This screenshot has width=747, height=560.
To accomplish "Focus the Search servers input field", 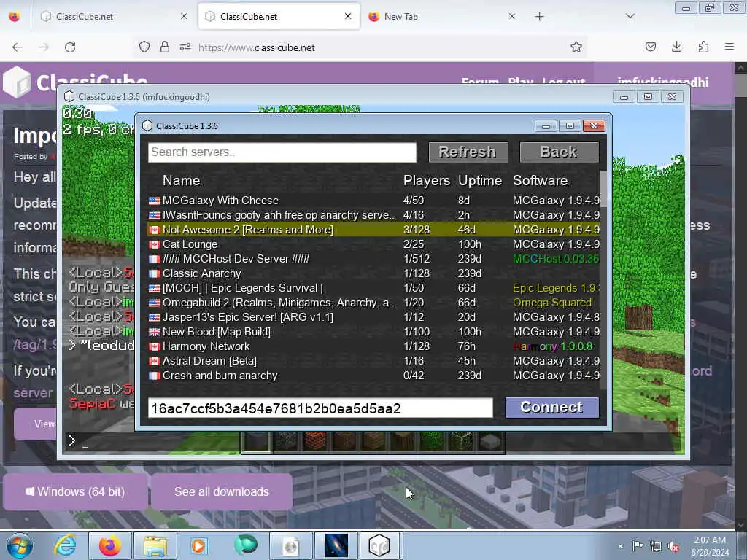I will [x=282, y=152].
